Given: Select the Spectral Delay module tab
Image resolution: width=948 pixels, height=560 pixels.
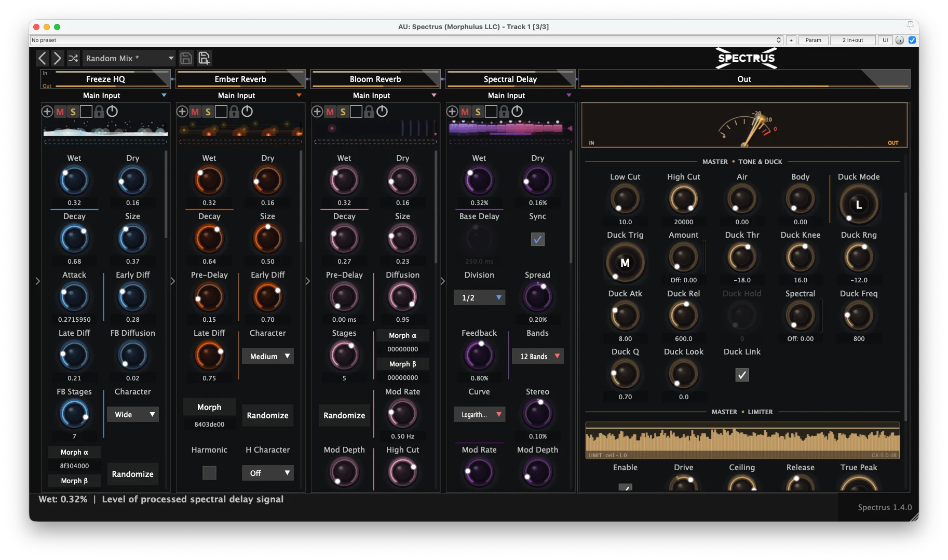Looking at the screenshot, I should tap(510, 79).
